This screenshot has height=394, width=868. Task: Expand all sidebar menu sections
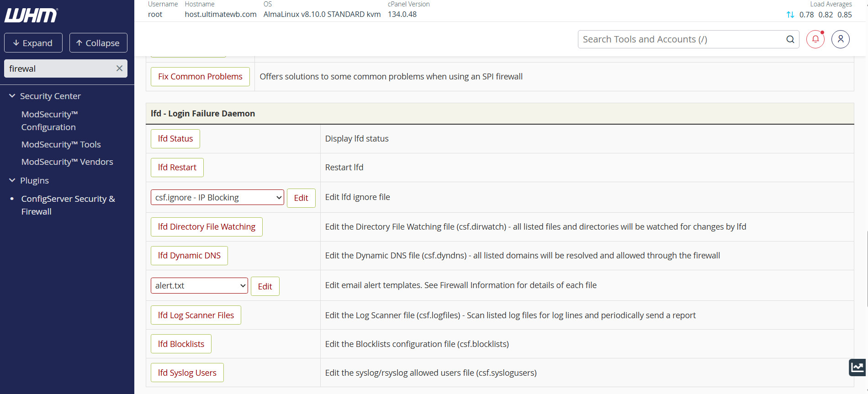coord(33,43)
